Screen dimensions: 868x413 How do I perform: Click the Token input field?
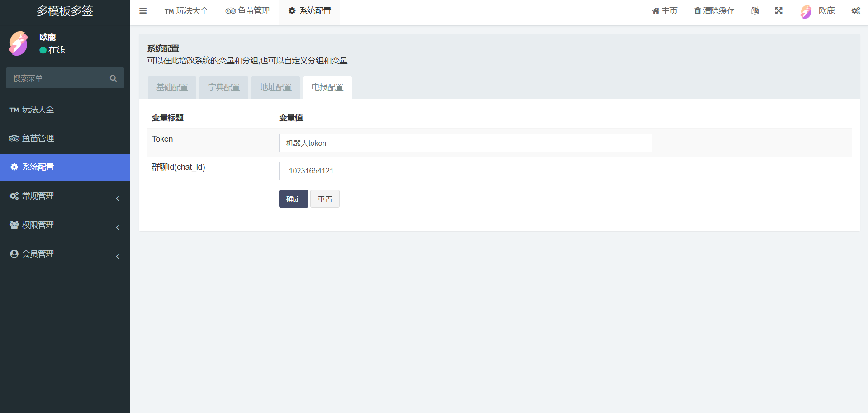[465, 143]
